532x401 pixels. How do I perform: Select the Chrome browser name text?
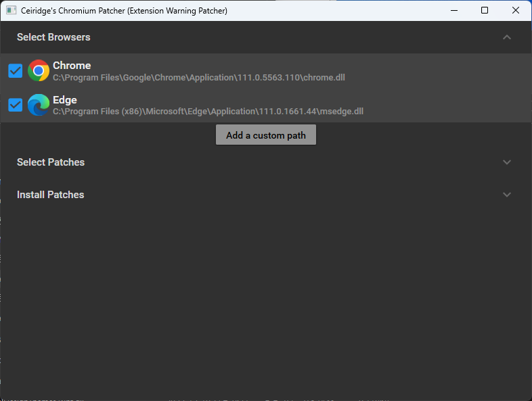tap(72, 65)
